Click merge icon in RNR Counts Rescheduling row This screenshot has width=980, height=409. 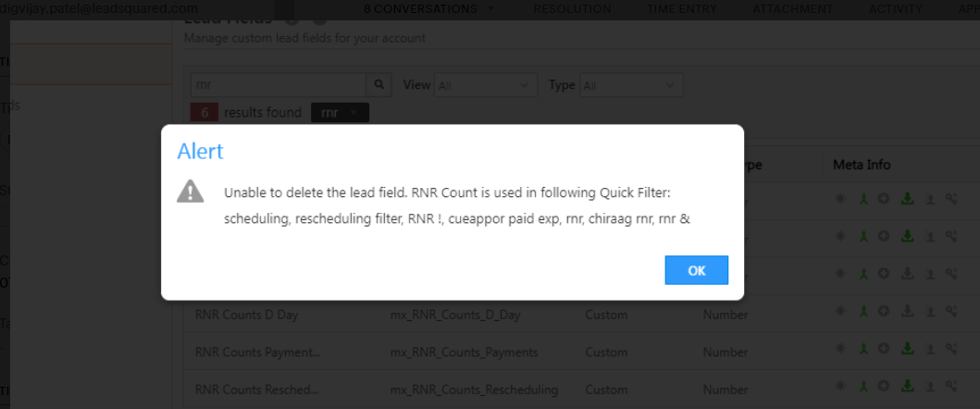pyautogui.click(x=862, y=386)
